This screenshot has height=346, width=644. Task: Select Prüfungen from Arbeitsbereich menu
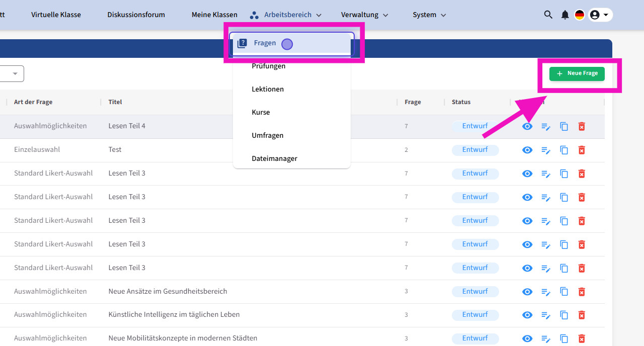click(x=269, y=66)
